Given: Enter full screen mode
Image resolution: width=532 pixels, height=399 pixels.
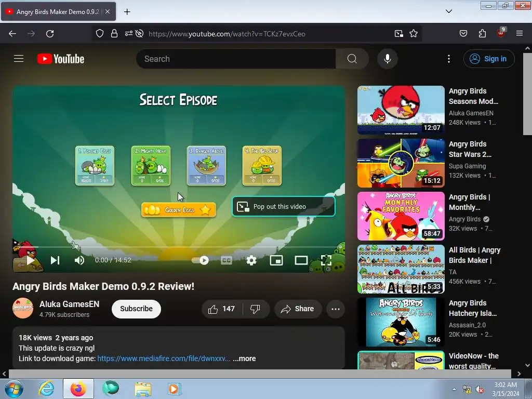Looking at the screenshot, I should click(326, 260).
